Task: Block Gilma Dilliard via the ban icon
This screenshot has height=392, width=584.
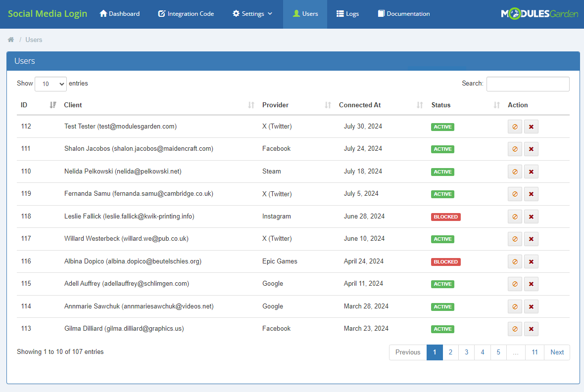Action: point(515,329)
